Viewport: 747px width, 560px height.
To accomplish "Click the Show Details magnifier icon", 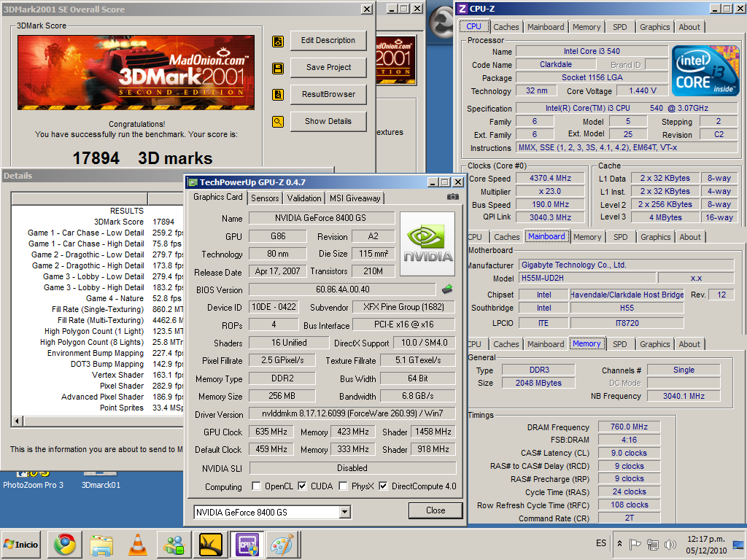I will [278, 122].
